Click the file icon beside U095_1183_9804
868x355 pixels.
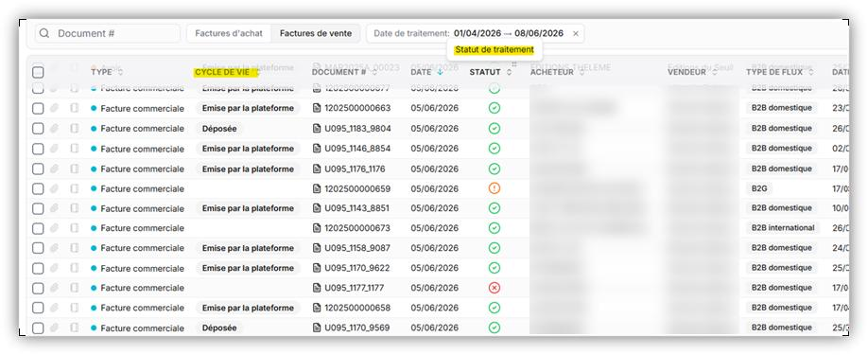[x=317, y=129]
